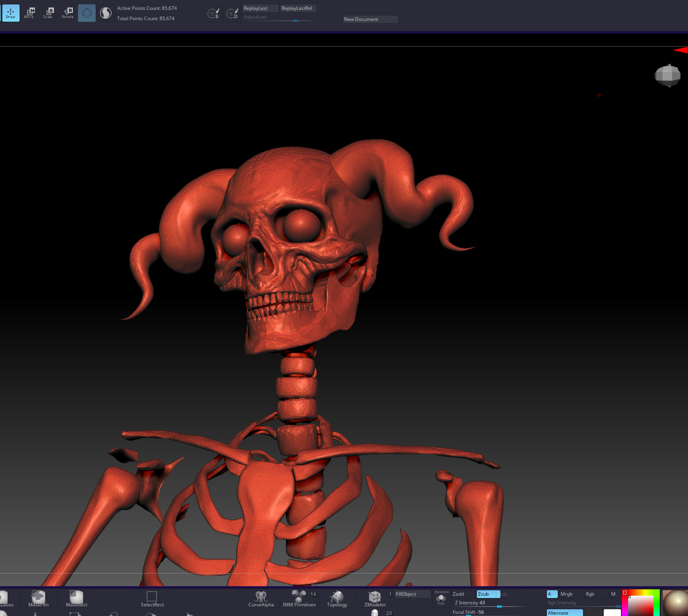The width and height of the screenshot is (688, 616).
Task: Pick the CurveAlpha brush
Action: 261,599
